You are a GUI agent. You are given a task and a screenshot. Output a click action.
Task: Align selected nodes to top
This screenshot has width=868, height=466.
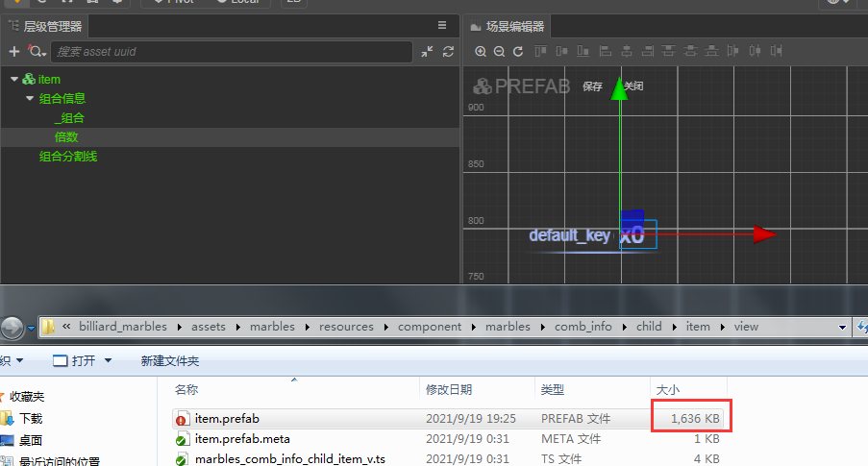click(540, 52)
